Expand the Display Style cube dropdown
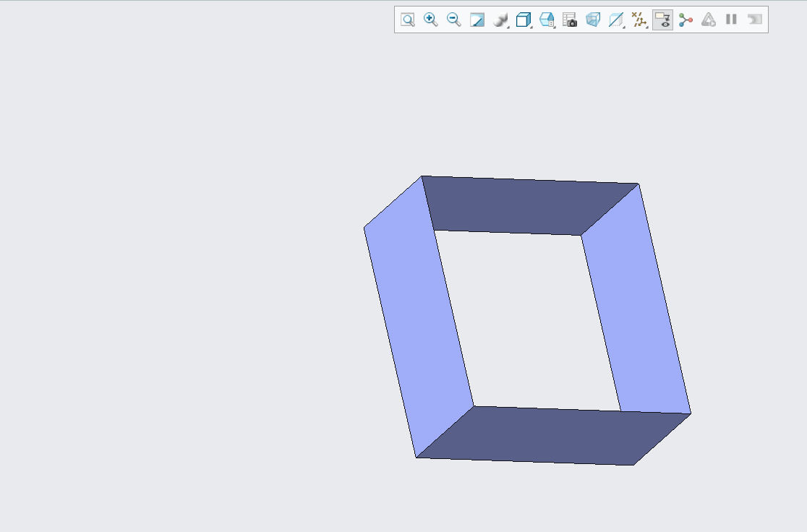Screen dimensions: 807x532 [524, 20]
